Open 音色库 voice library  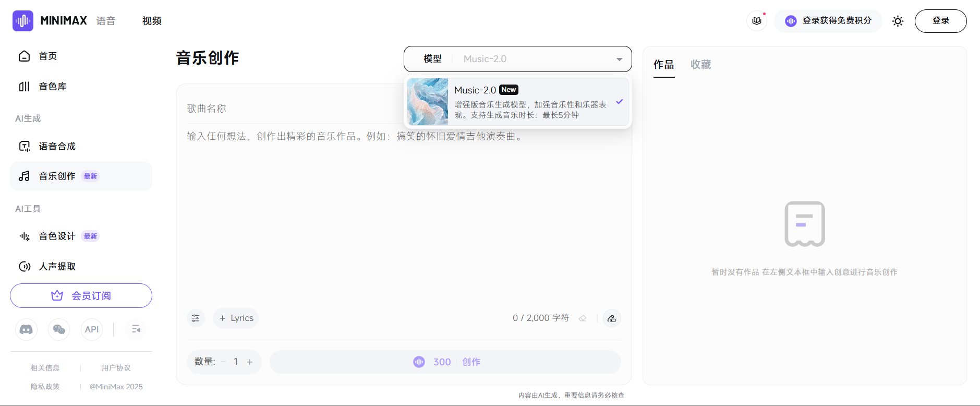tap(81, 86)
